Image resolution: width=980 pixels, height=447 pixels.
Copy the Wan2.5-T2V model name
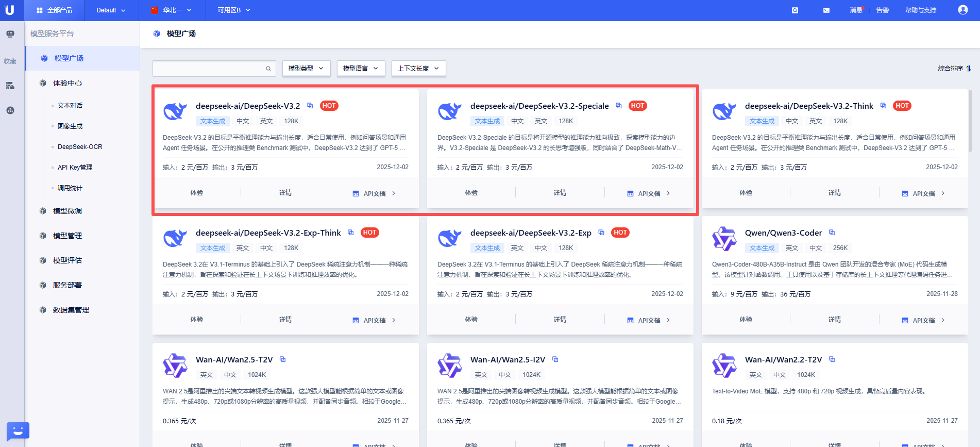[x=282, y=359]
